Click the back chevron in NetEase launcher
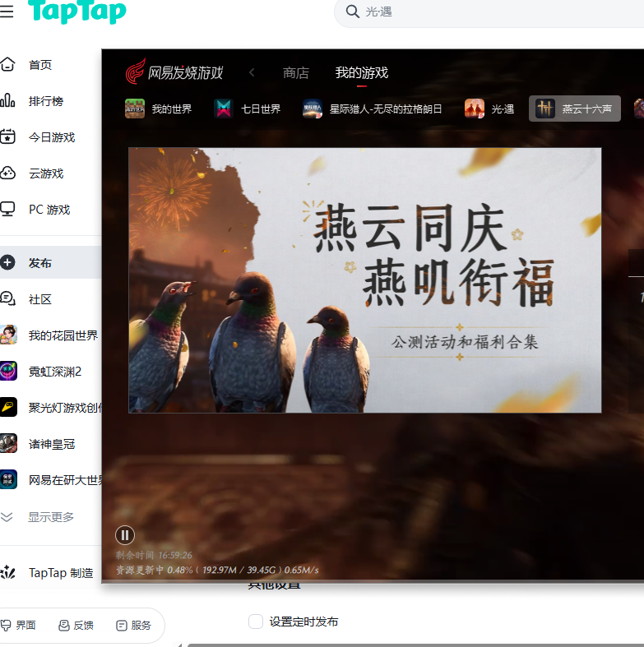The height and width of the screenshot is (647, 644). click(x=252, y=72)
